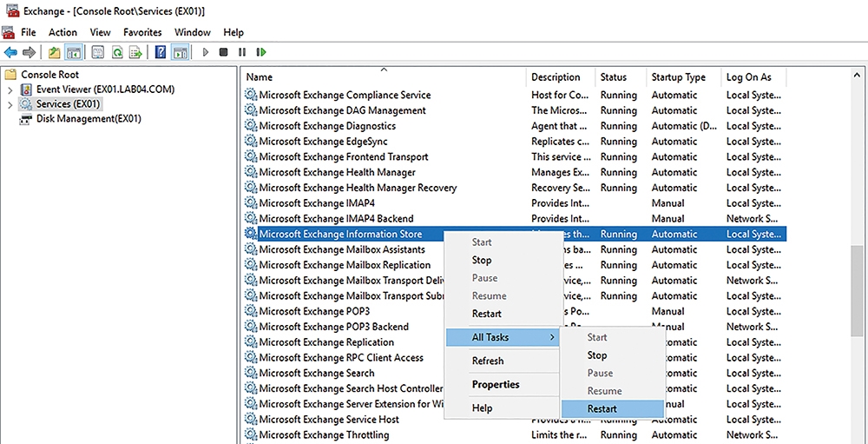Click the Back arrow toolbar icon

click(10, 53)
